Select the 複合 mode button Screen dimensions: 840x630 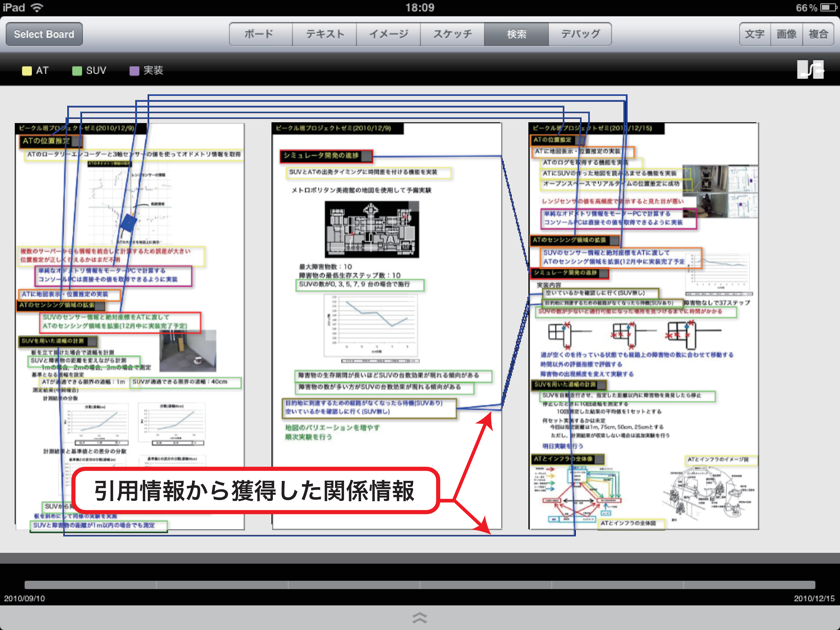point(818,34)
